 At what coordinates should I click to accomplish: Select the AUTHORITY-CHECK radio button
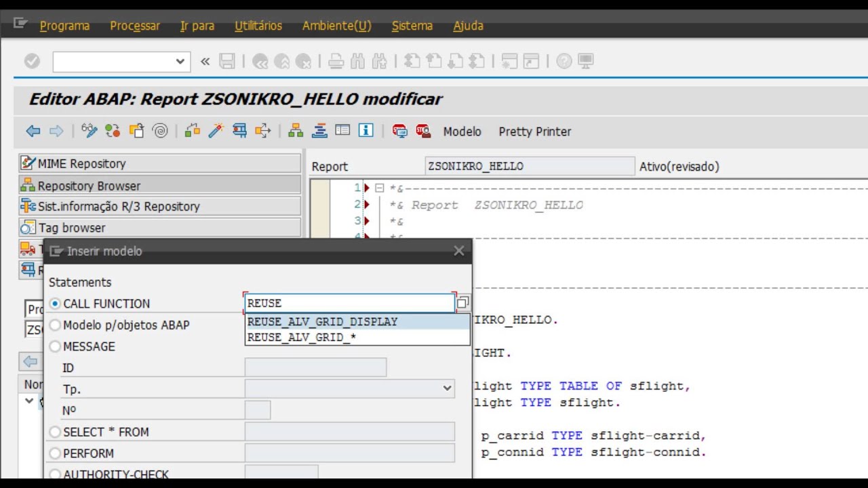(55, 474)
